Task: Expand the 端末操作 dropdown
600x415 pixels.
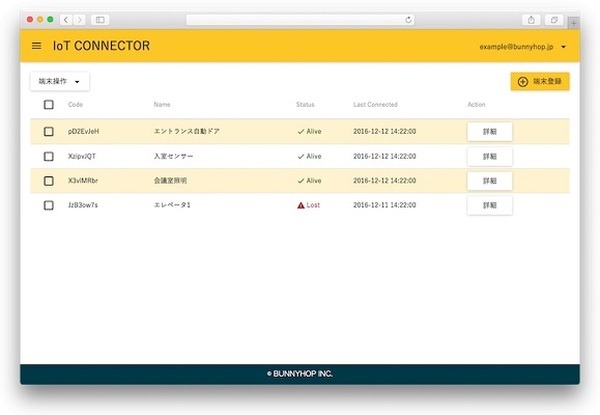Action: [x=60, y=81]
